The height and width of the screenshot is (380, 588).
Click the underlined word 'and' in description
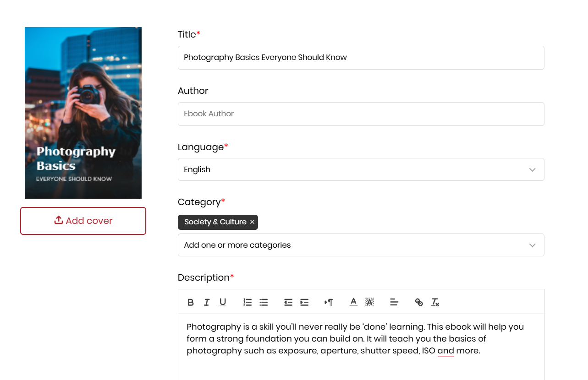(446, 351)
